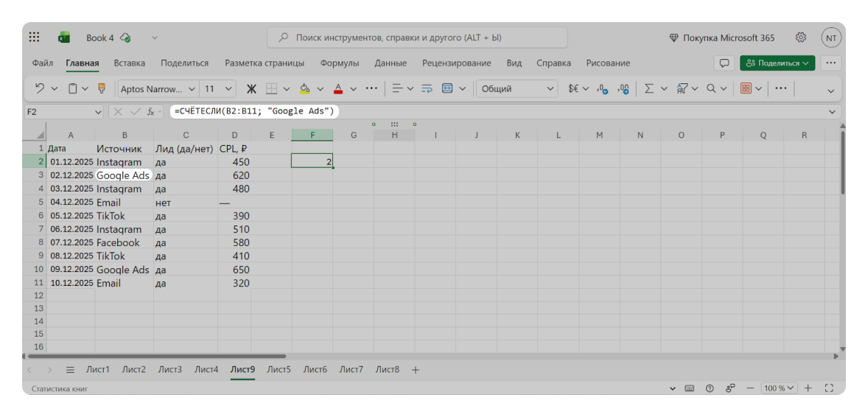Click the increase decimal places icon
This screenshot has height=417, width=868.
pyautogui.click(x=602, y=88)
